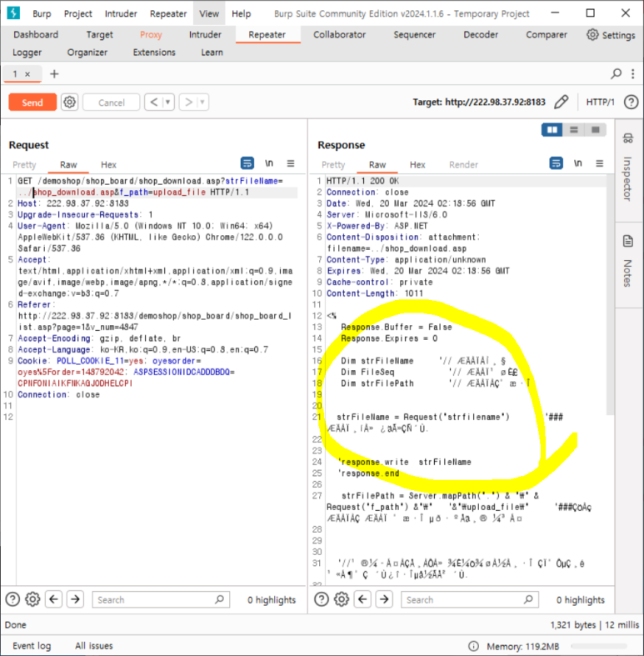
Task: Switch to the Extensions tab
Action: click(154, 53)
